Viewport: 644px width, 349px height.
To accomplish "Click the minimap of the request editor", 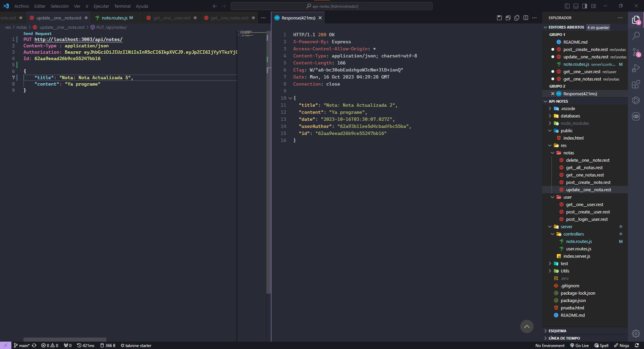I will (x=252, y=34).
